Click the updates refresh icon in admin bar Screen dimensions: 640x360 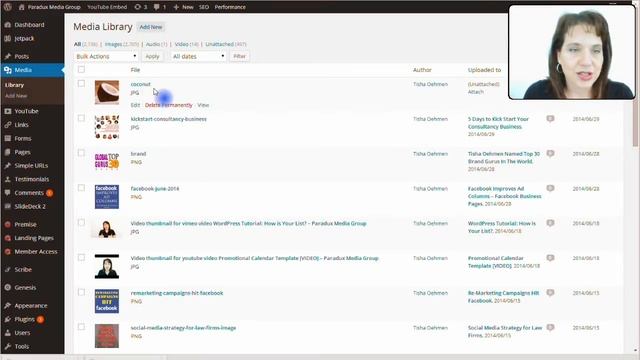click(138, 7)
